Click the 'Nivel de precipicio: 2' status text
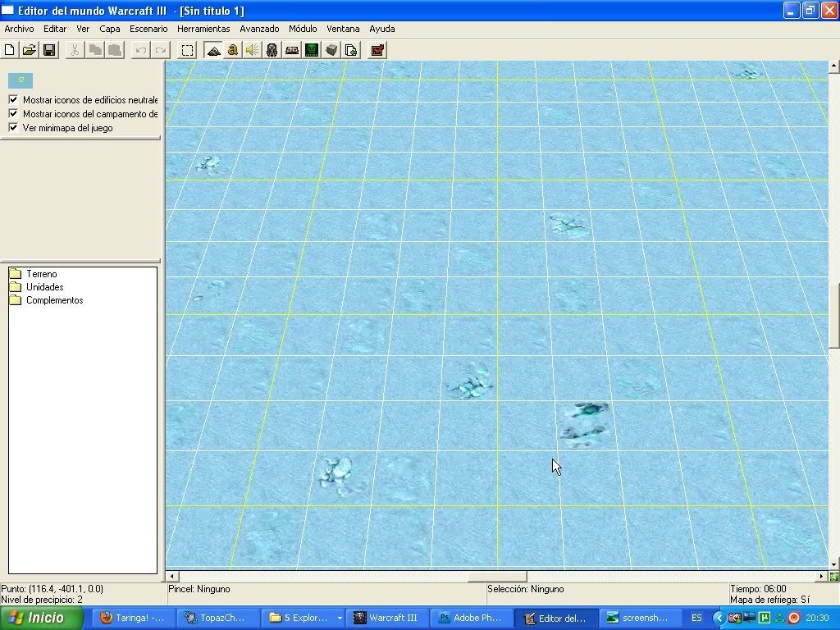 click(x=42, y=600)
